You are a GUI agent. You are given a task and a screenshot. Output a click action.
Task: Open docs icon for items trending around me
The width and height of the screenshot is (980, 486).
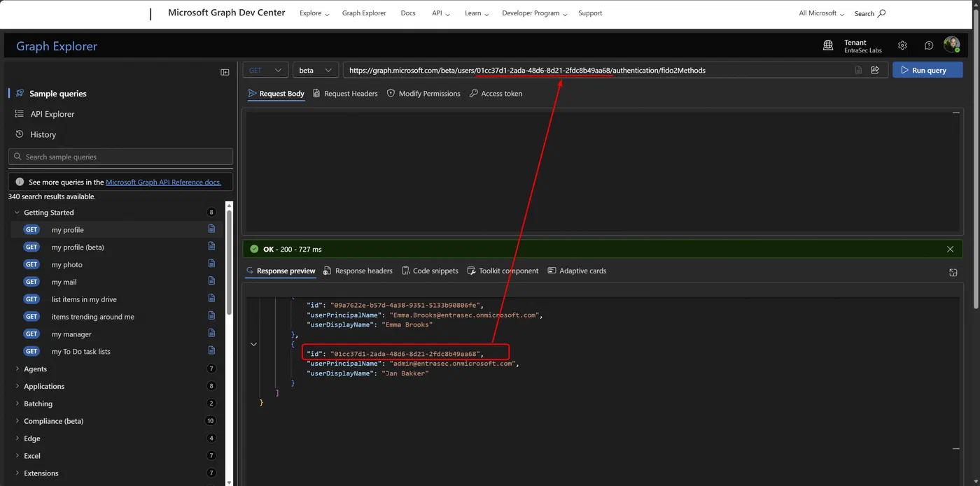point(211,317)
